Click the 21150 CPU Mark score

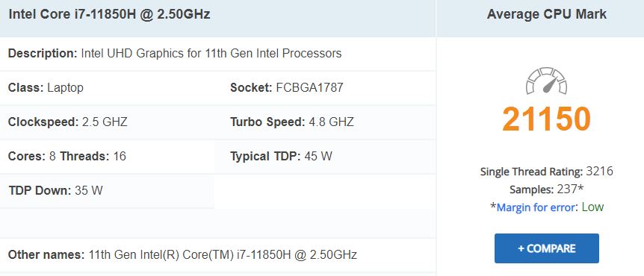[x=546, y=119]
